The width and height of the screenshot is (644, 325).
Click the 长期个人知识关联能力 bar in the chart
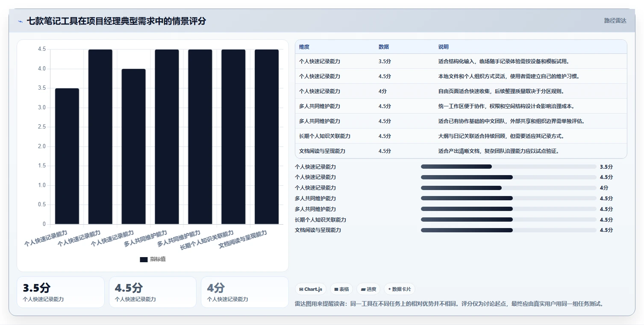pos(233,137)
